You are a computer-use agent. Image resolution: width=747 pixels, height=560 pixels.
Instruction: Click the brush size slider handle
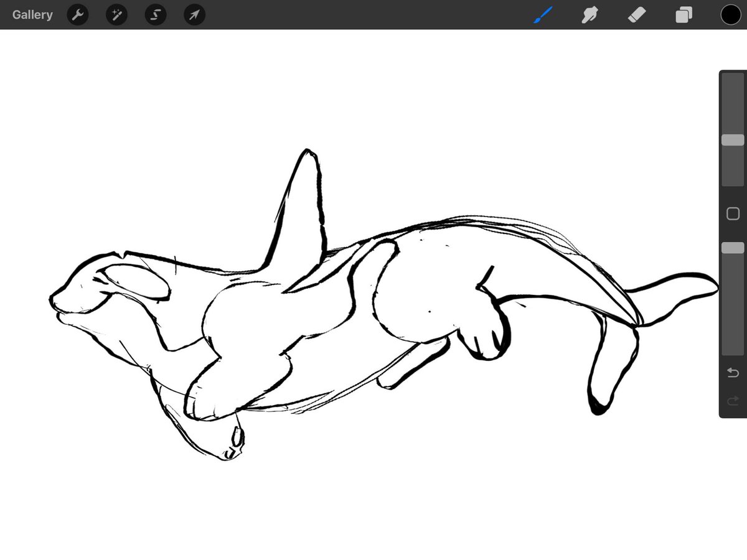(733, 140)
